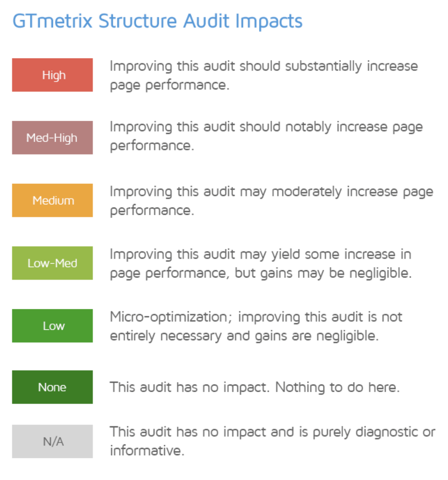Screen dimensions: 448x480
Task: Select the dark green None badge
Action: click(x=52, y=387)
